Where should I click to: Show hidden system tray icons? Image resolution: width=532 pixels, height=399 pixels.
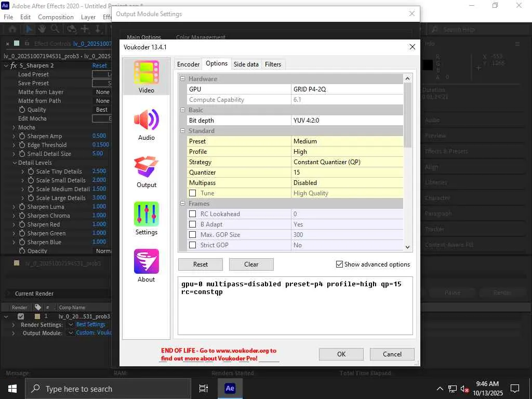[440, 389]
